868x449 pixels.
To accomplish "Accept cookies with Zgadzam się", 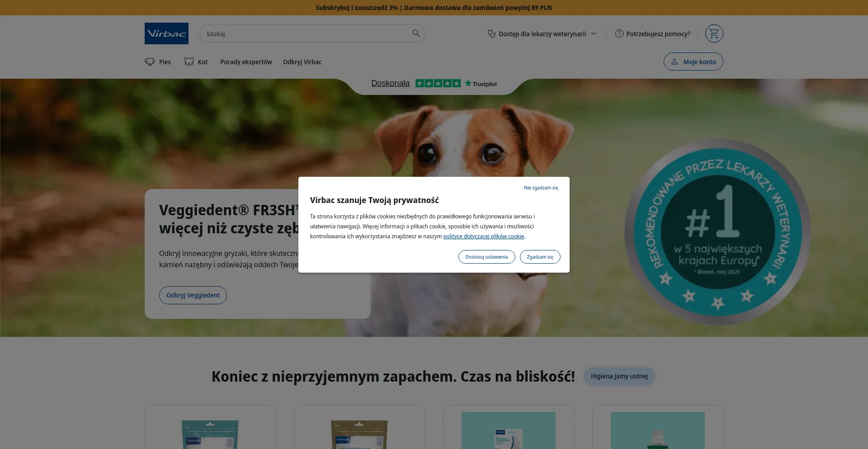I will [540, 257].
